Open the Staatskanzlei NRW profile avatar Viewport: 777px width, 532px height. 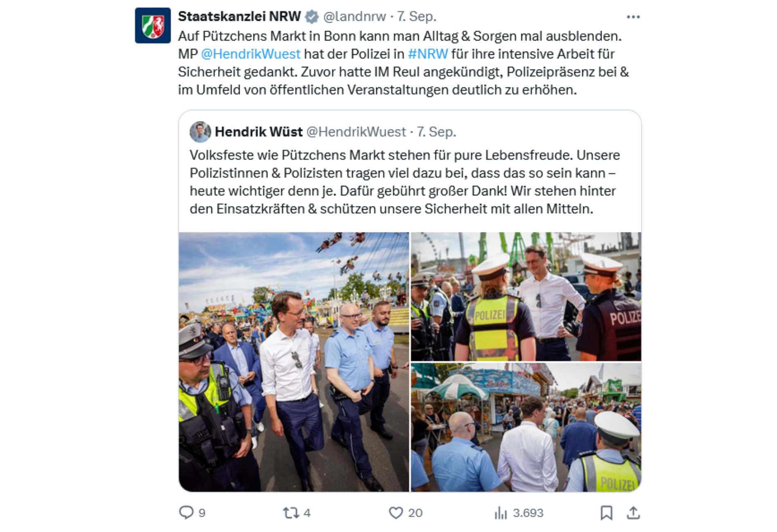(x=153, y=25)
